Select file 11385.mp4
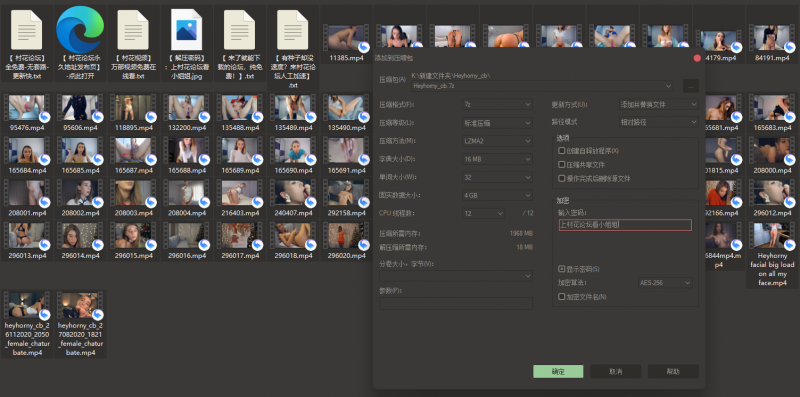The image size is (800, 397). pyautogui.click(x=346, y=44)
